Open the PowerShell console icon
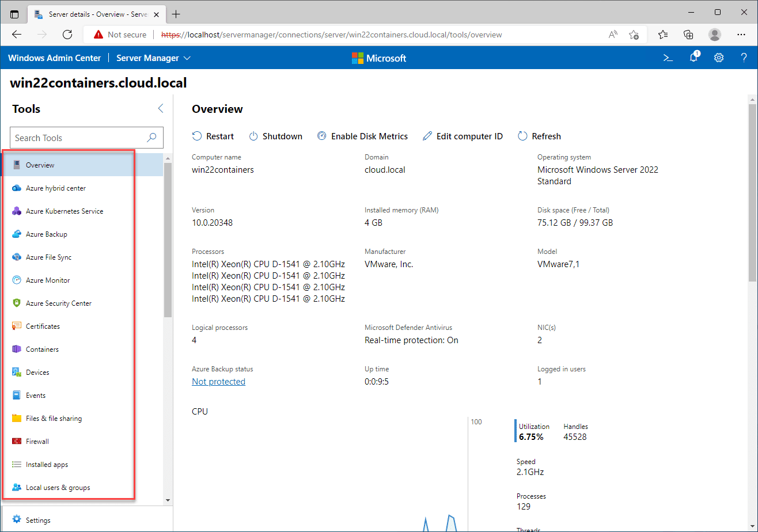 pyautogui.click(x=668, y=58)
